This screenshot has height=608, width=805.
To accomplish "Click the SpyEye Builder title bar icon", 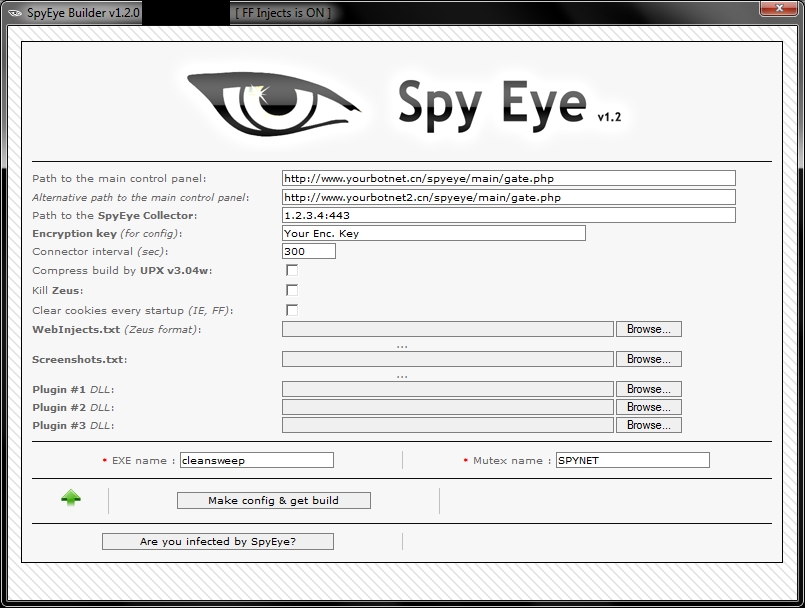I will pos(14,12).
